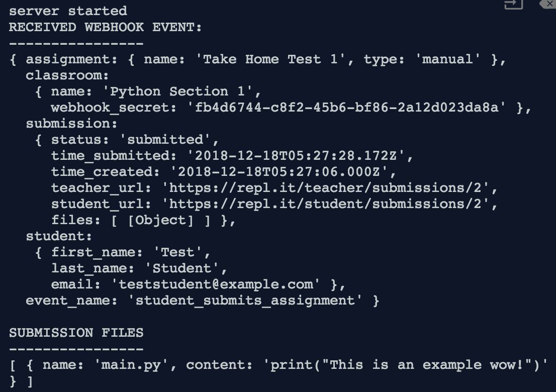Click the 'server started' line
The image size is (556, 392).
click(68, 11)
